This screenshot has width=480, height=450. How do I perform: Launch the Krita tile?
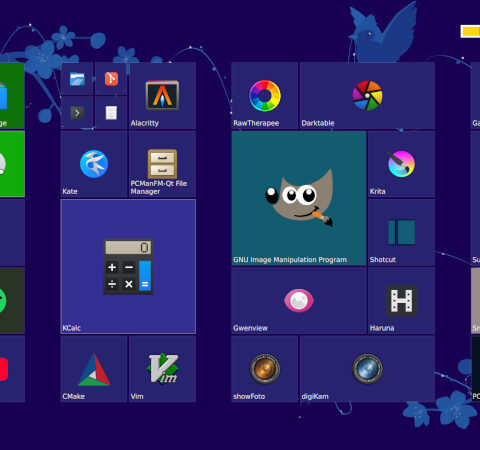pyautogui.click(x=401, y=164)
